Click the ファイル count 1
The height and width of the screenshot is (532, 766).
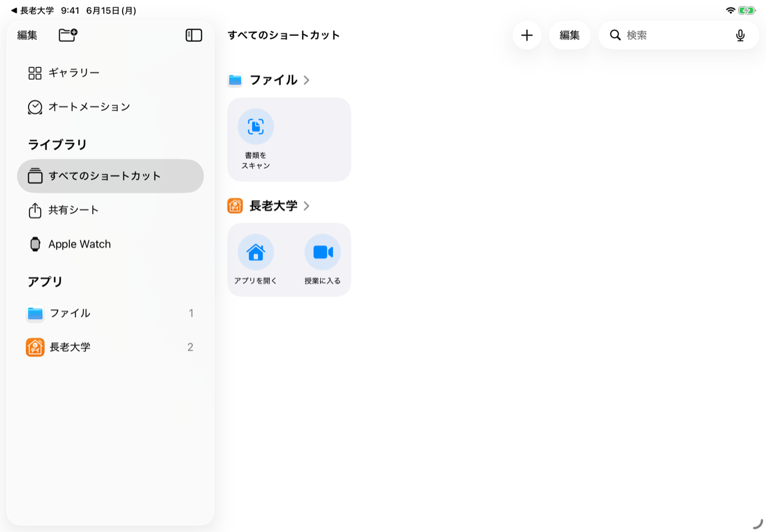[191, 313]
